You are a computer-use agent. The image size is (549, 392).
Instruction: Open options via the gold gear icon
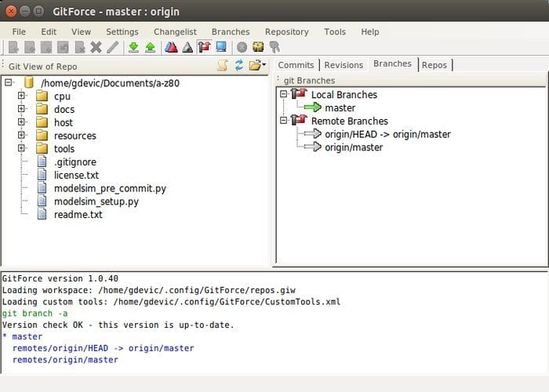[258, 47]
